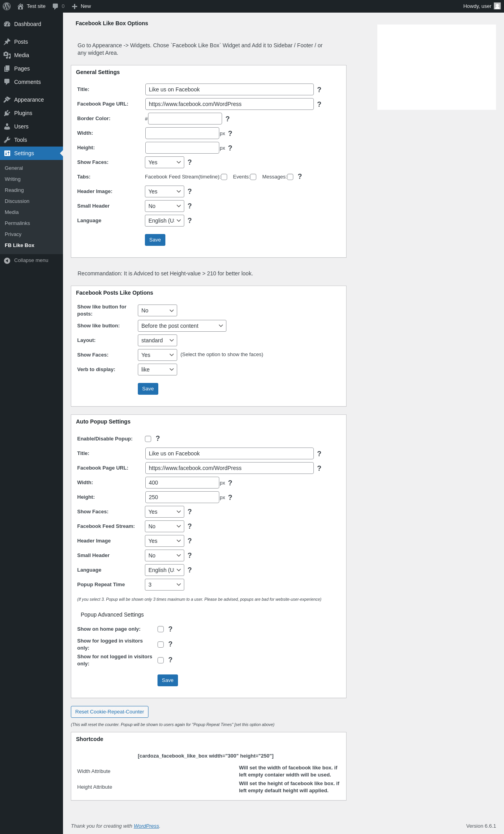Open the Small Header dropdown in General Settings
504x834 pixels.
click(x=165, y=206)
